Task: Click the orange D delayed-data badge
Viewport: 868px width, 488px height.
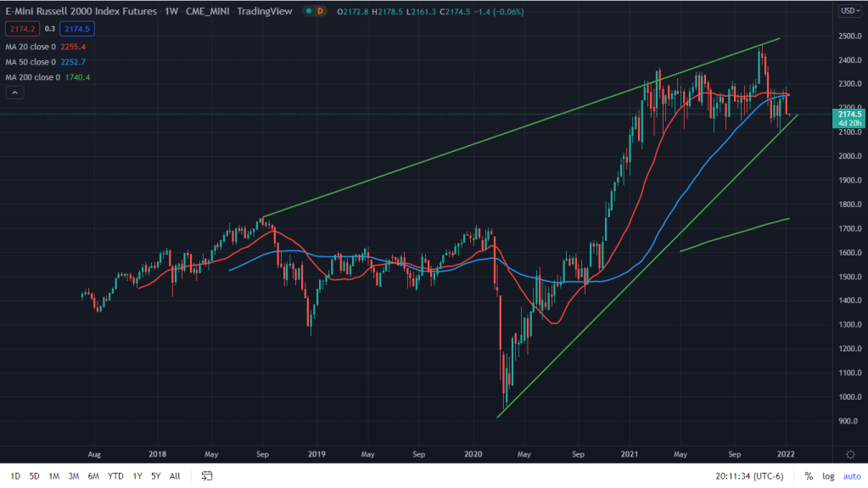Action: coord(319,11)
